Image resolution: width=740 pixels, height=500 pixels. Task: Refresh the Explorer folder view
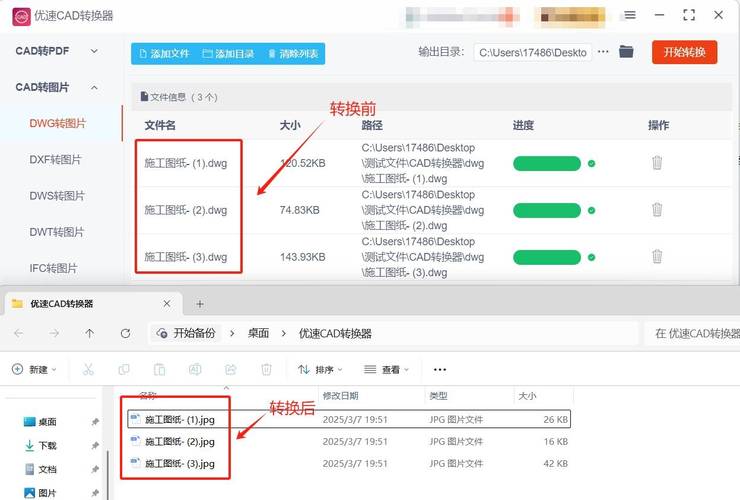click(x=126, y=333)
